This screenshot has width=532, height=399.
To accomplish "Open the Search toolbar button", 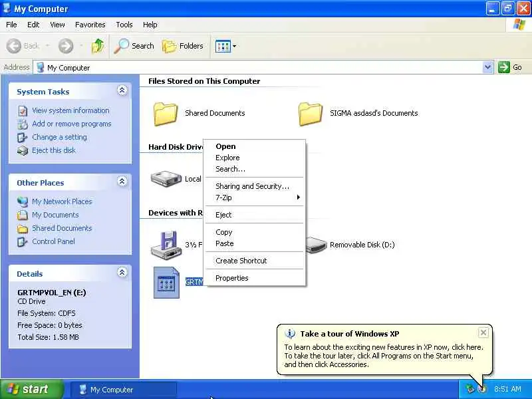I will (134, 46).
